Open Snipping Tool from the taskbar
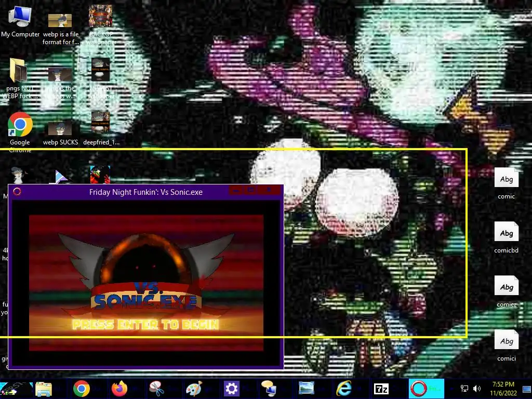 point(156,389)
